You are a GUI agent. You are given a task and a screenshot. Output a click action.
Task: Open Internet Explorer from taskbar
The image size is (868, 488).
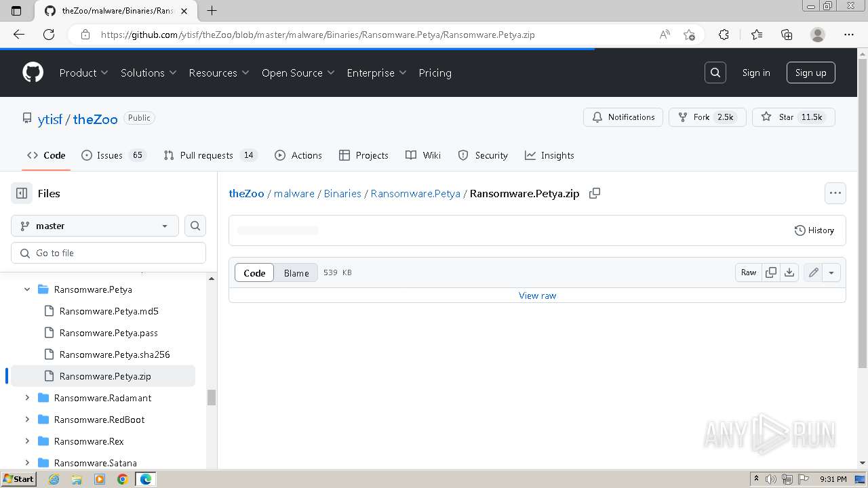(x=54, y=479)
